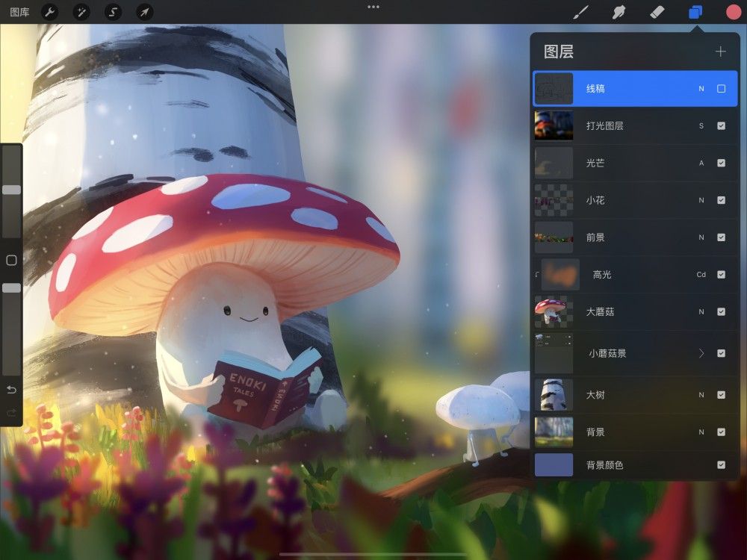Open the Adjustments magic wand menu
Image resolution: width=747 pixels, height=560 pixels.
pyautogui.click(x=80, y=11)
